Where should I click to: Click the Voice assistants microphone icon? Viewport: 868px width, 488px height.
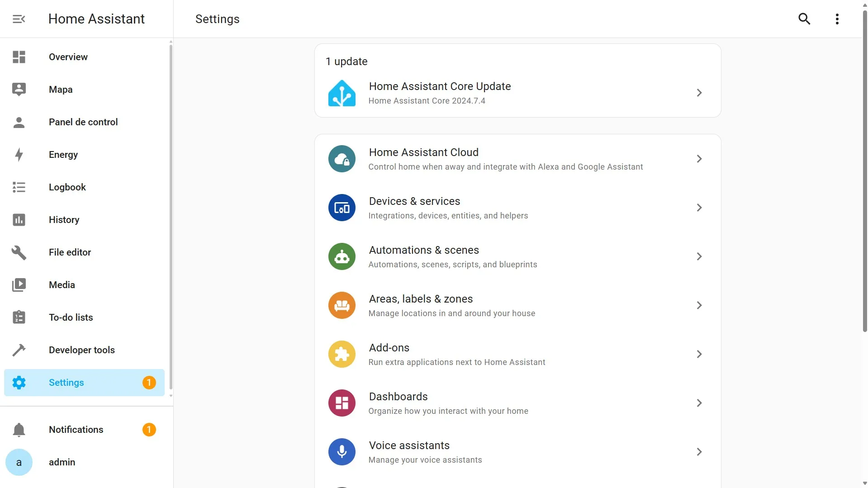[x=342, y=452]
